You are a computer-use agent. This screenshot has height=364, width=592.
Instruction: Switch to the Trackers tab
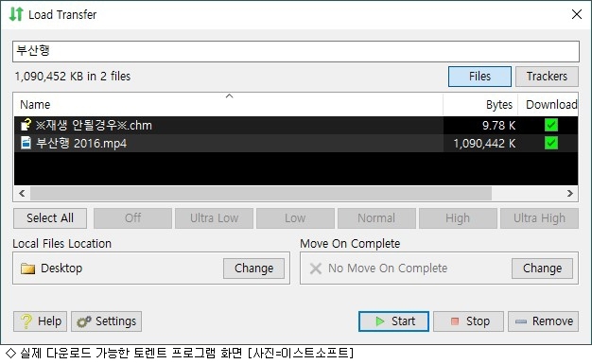point(547,77)
